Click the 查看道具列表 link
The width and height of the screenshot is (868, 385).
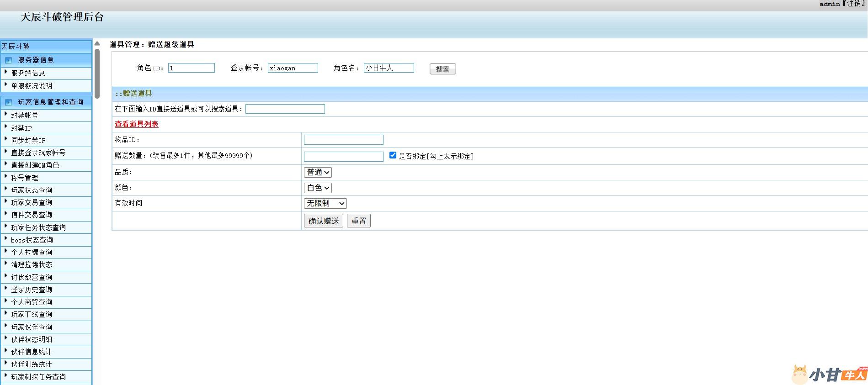pyautogui.click(x=137, y=124)
